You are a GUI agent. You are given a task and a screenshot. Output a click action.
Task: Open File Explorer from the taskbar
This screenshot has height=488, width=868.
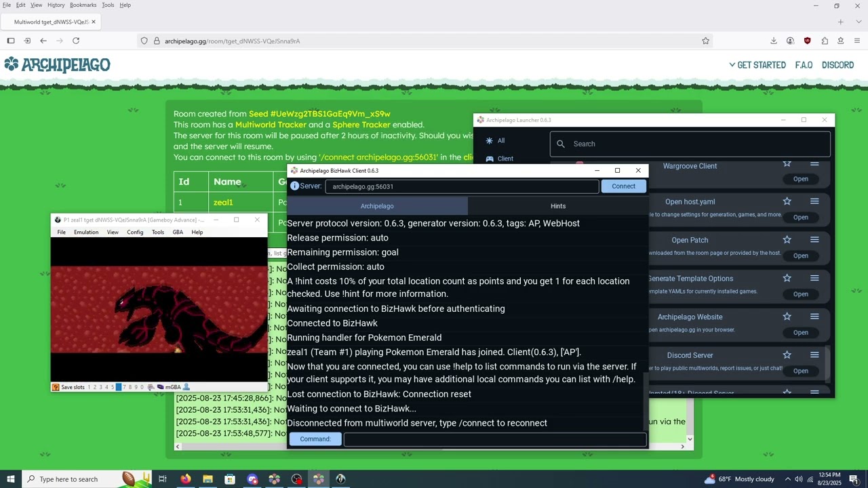[x=208, y=479]
